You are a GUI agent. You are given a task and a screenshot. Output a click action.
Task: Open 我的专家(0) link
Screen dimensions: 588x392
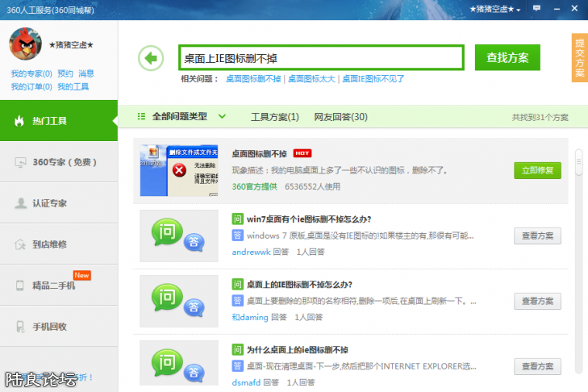tap(31, 73)
